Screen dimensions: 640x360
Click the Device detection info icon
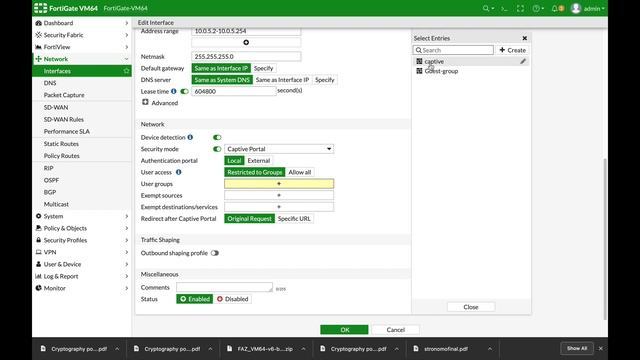click(190, 137)
